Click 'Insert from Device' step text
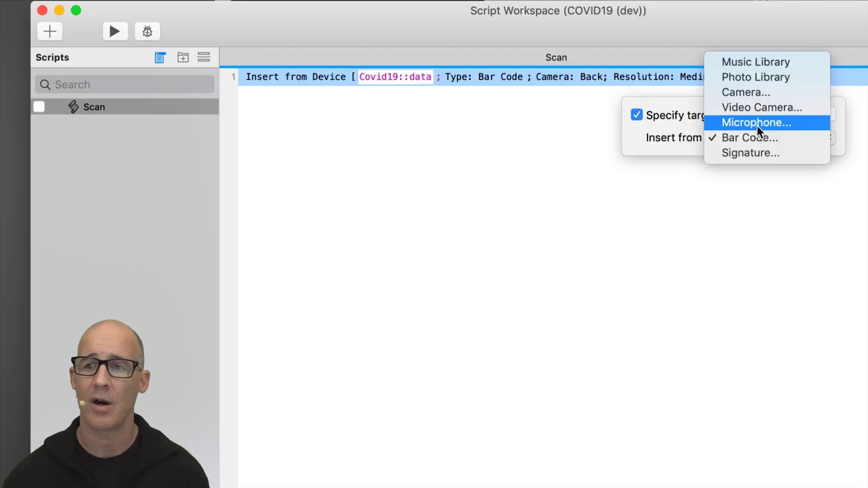Viewport: 868px width, 488px height. pos(296,77)
